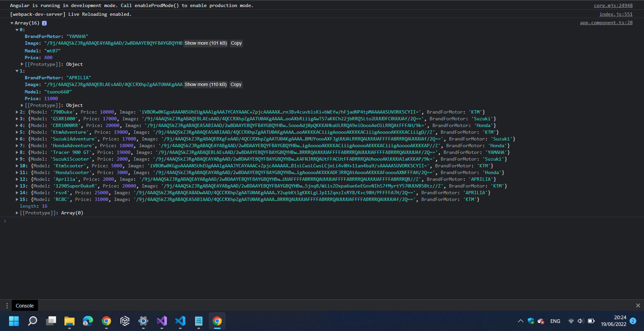Open the DevTools drawer three-dot menu
Screen dimensions: 644x331
coord(7,305)
